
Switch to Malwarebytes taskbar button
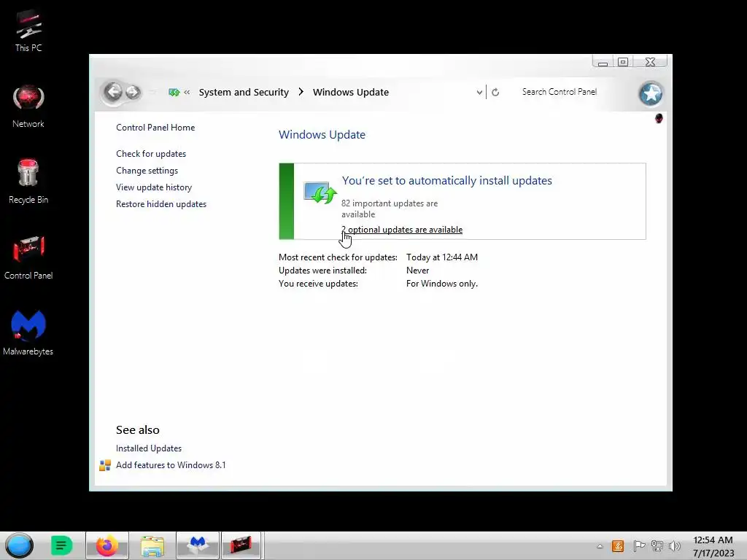point(198,545)
